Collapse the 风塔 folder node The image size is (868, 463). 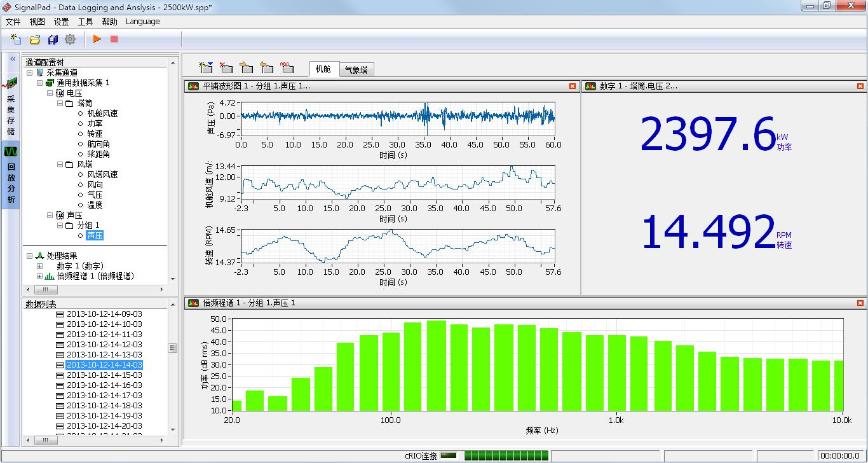[x=60, y=164]
